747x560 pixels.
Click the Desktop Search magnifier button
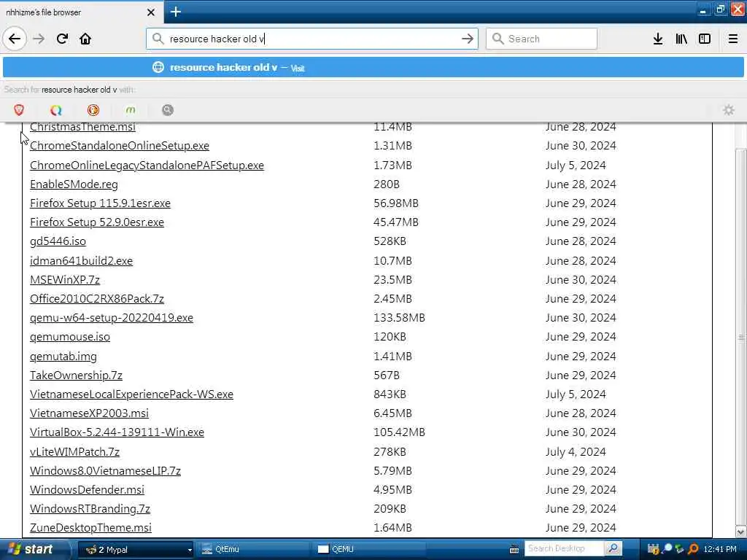coord(613,548)
